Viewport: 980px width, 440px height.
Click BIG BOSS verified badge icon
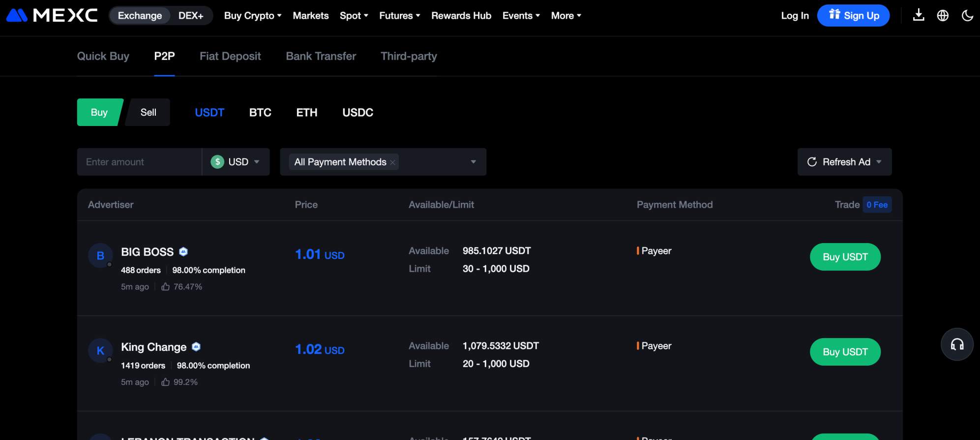[x=183, y=251]
